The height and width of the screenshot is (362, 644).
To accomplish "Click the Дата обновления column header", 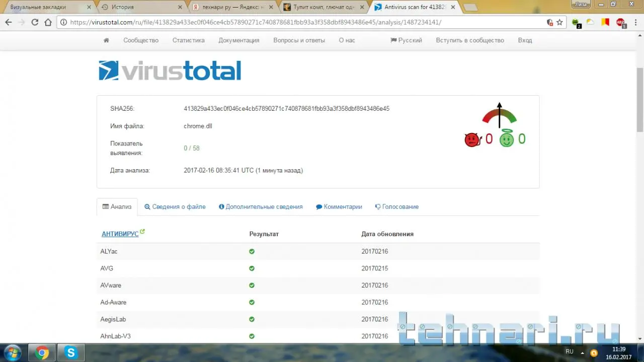I will (387, 234).
